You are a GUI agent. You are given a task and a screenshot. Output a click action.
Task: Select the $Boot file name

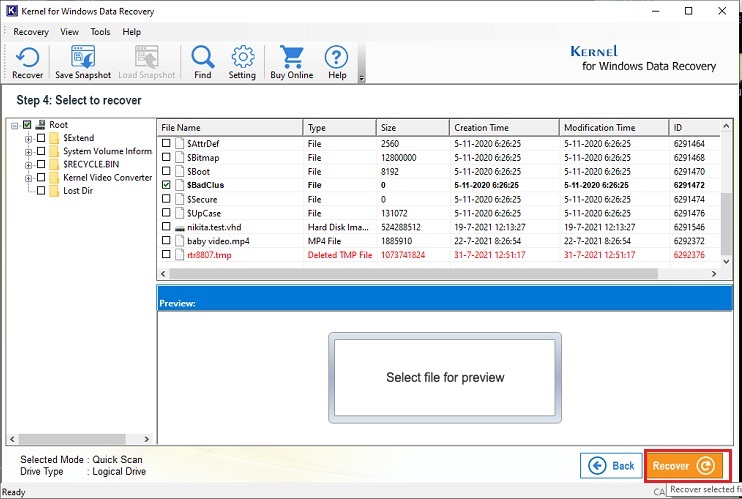[198, 171]
